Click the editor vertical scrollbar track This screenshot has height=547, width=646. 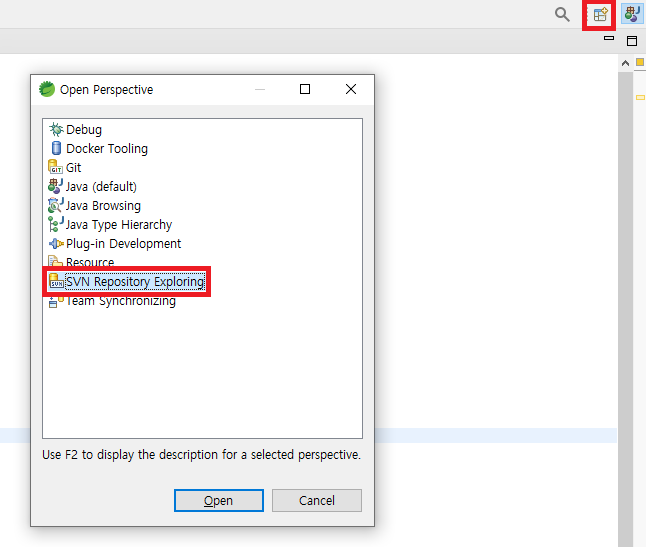pyautogui.click(x=625, y=309)
